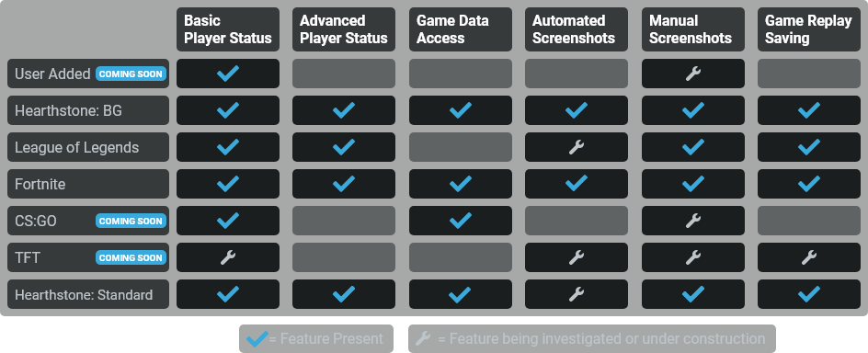Image resolution: width=868 pixels, height=353 pixels.
Task: Click the TFT Game Replay Saving wrench icon
Action: click(x=809, y=257)
